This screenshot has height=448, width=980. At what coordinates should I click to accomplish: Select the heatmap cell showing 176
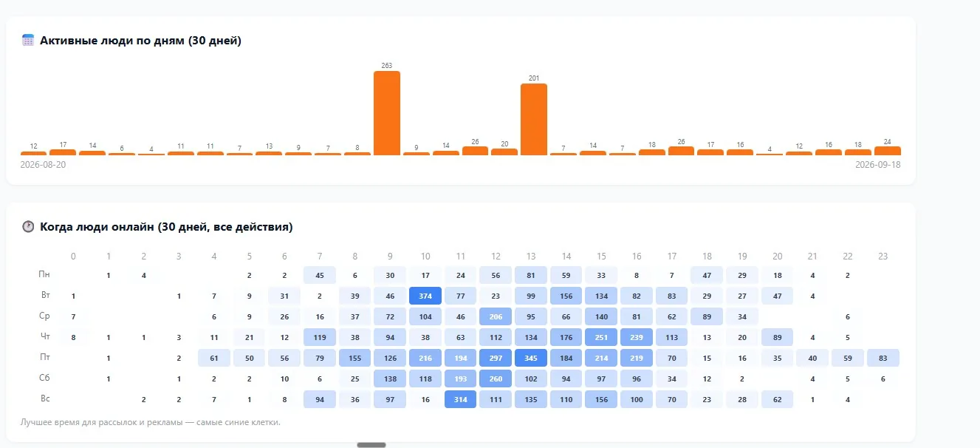click(x=566, y=337)
